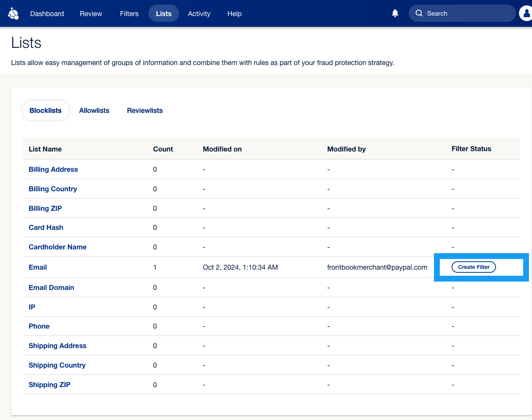Viewport: 532px width, 420px height.
Task: Click the magnifying glass search icon
Action: click(x=419, y=13)
